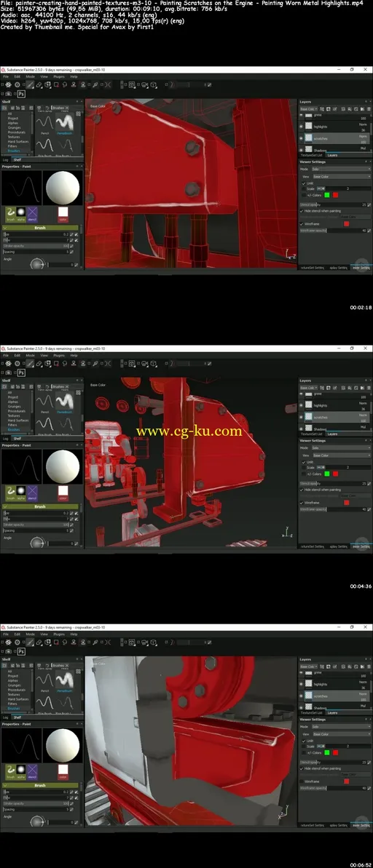Image resolution: width=373 pixels, height=868 pixels.
Task: Select the Polygon Fill tool in 00:02:18 frame
Action: coord(56,84)
